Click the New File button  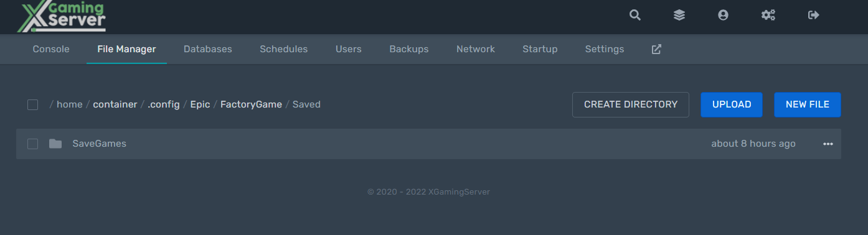[x=808, y=104]
